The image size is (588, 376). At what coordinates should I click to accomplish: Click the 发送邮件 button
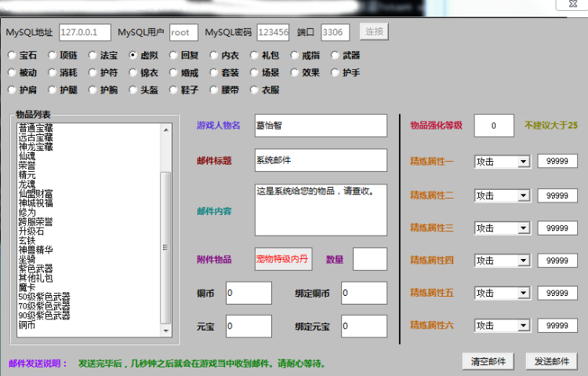(x=551, y=361)
